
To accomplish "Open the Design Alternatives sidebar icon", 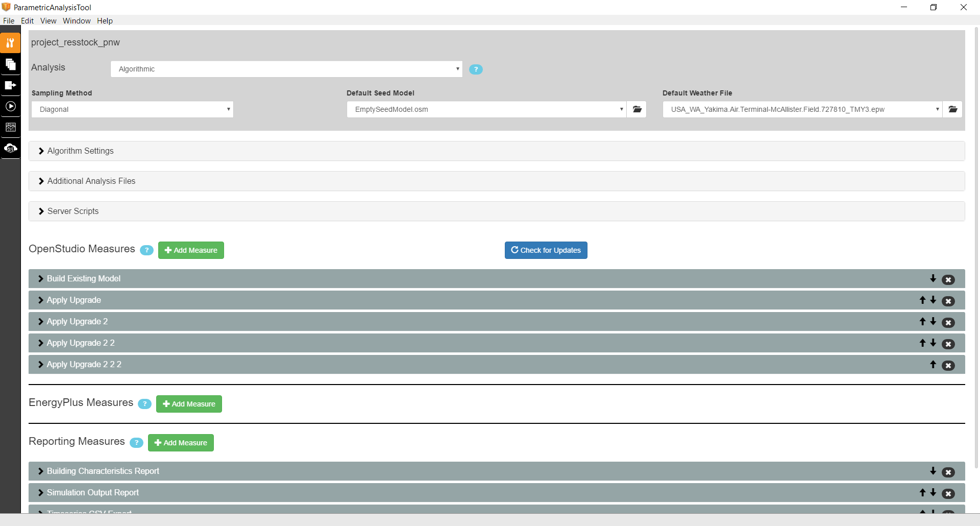I will click(x=10, y=64).
